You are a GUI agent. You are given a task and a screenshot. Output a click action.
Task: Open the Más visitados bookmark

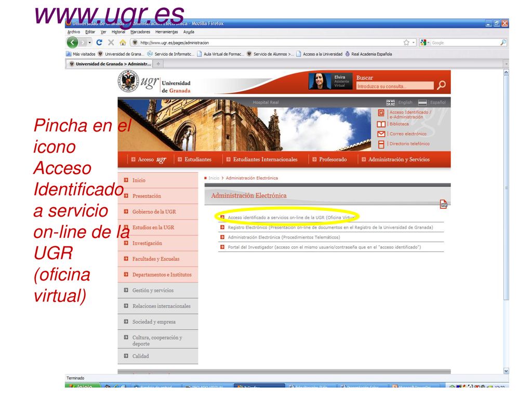(x=81, y=54)
